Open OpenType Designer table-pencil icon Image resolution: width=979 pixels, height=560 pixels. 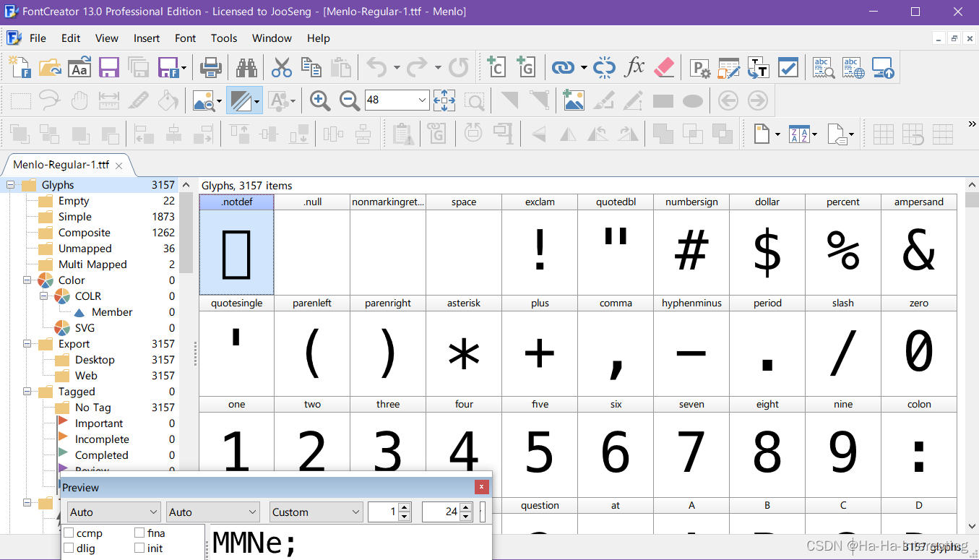(x=729, y=67)
